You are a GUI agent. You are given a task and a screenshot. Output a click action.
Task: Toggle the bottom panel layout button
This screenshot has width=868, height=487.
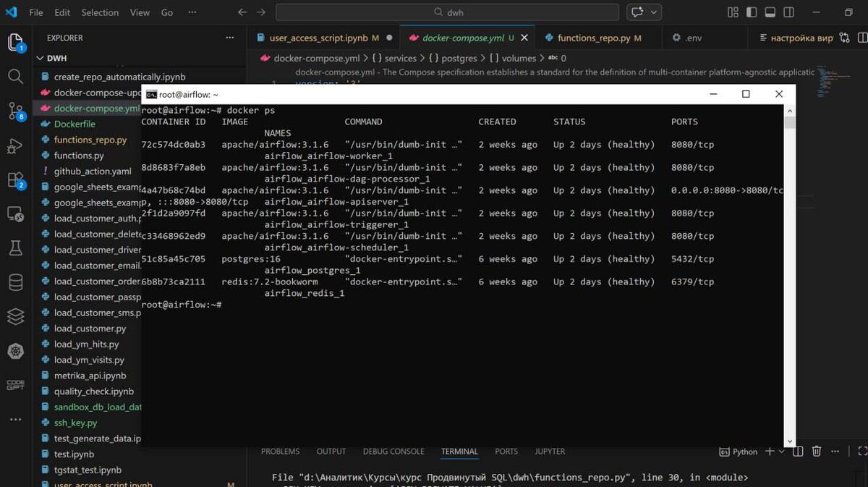[x=771, y=12]
